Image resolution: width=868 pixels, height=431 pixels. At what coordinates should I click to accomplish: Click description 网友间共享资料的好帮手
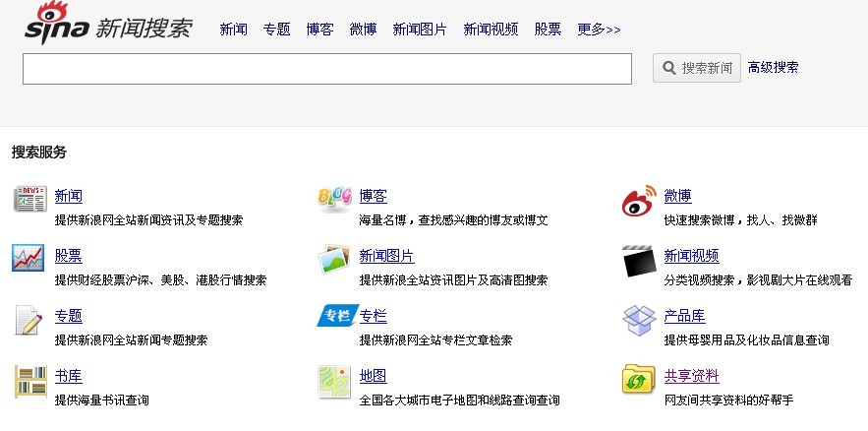tap(728, 400)
